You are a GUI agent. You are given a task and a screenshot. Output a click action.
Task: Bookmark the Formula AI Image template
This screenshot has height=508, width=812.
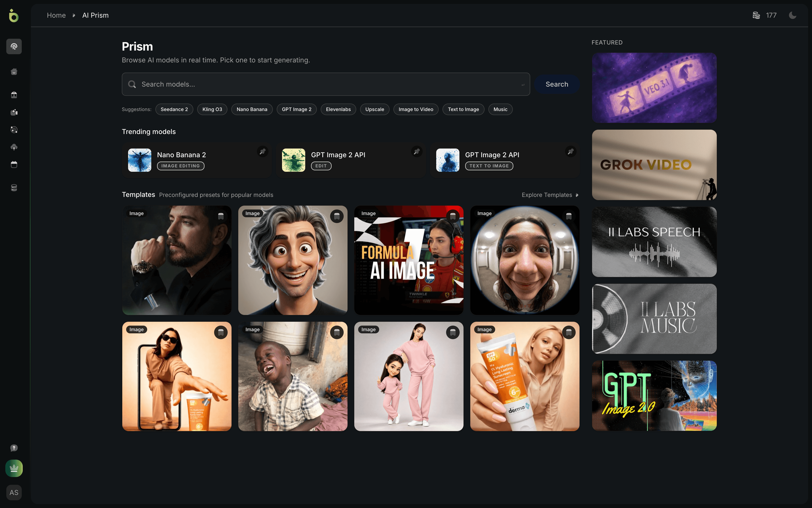(x=453, y=216)
